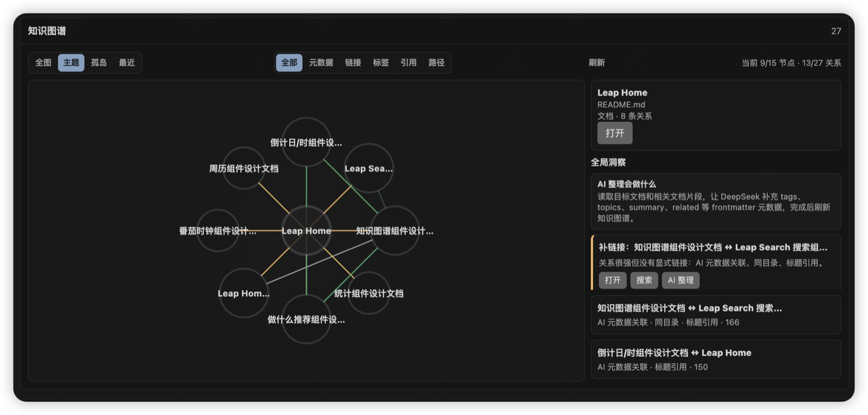This screenshot has height=415, width=868.
Task: Open the relation card scored 166
Action: point(715,315)
